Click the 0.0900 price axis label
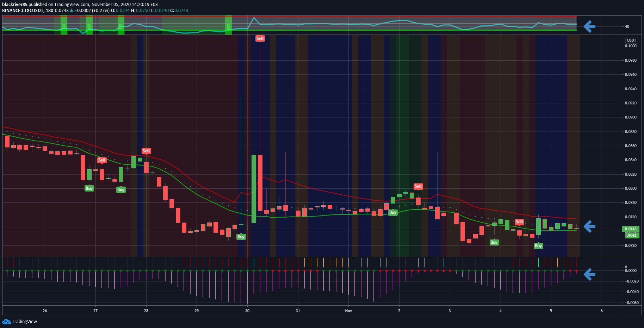 631,117
